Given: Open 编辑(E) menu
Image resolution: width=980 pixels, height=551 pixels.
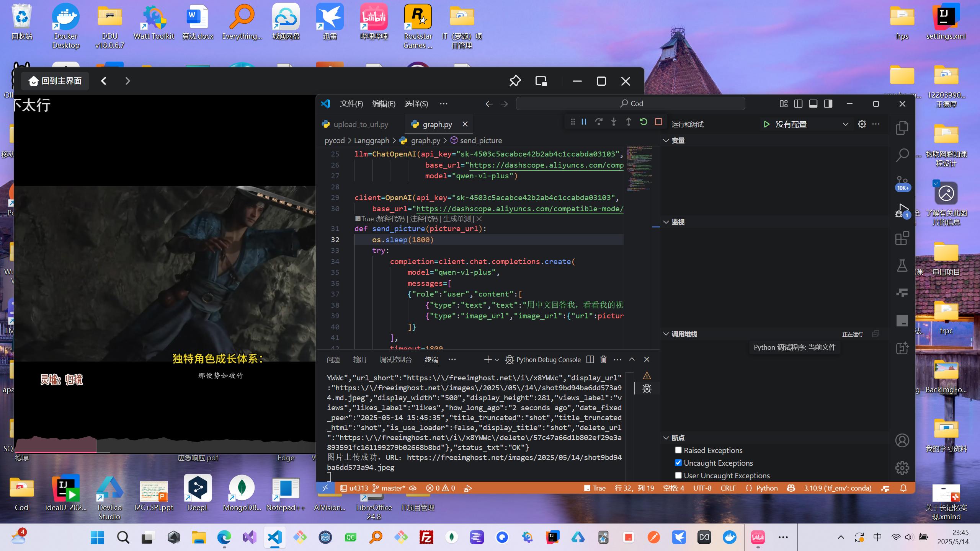Looking at the screenshot, I should point(384,104).
